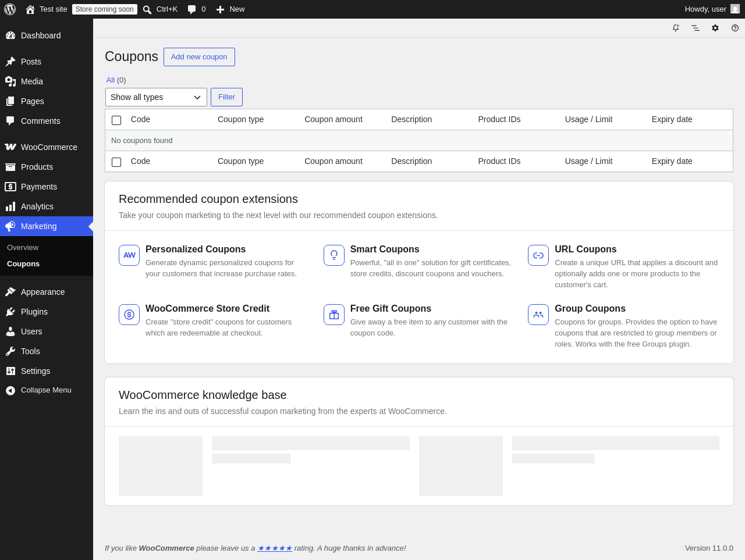
Task: Click the Add new coupon button
Action: click(x=199, y=57)
